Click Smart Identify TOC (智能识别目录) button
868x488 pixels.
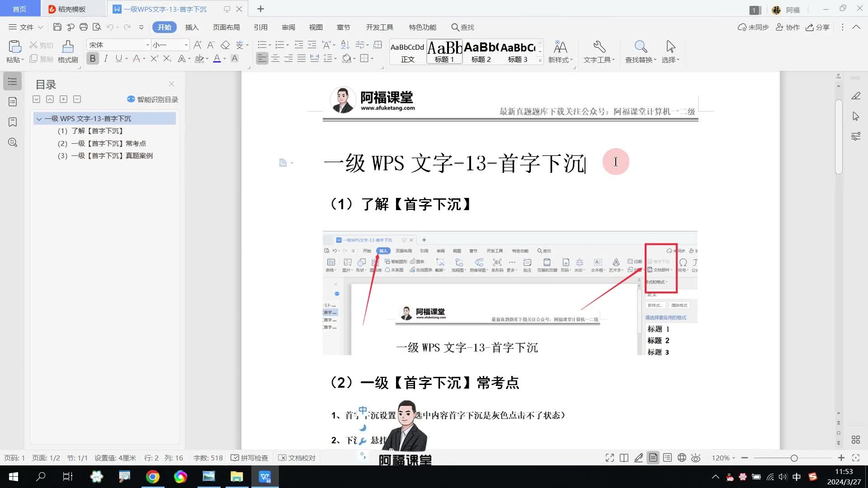point(153,99)
